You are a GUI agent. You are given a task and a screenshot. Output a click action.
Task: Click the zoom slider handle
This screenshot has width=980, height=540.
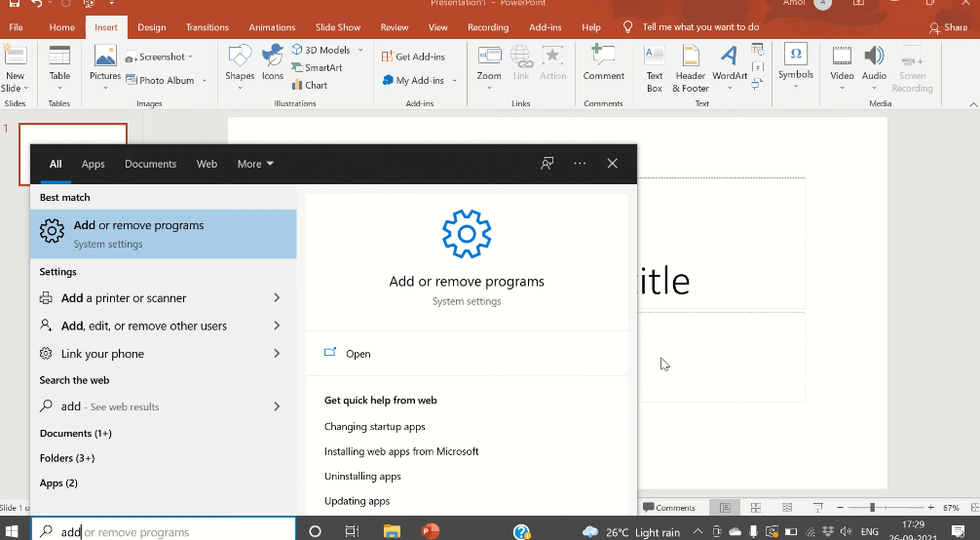pyautogui.click(x=872, y=508)
